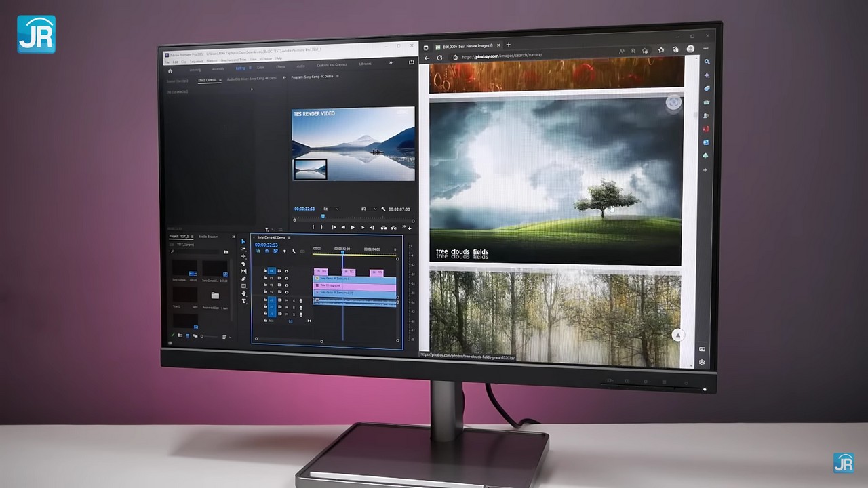868x488 pixels.
Task: Open the Help menu in Premiere
Action: tap(279, 59)
